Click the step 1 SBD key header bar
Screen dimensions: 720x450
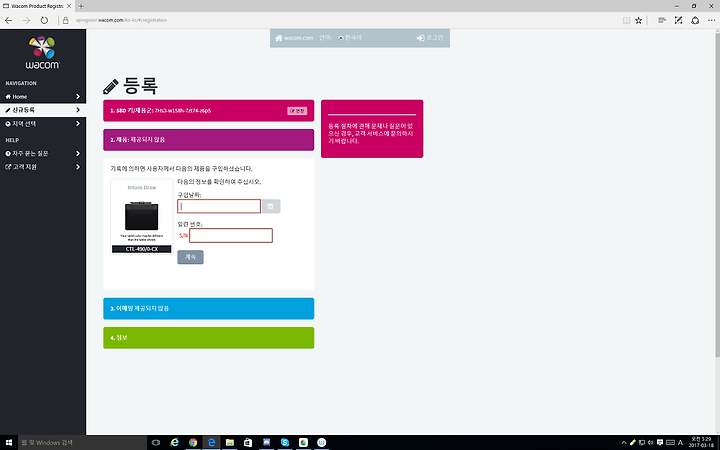pos(208,111)
